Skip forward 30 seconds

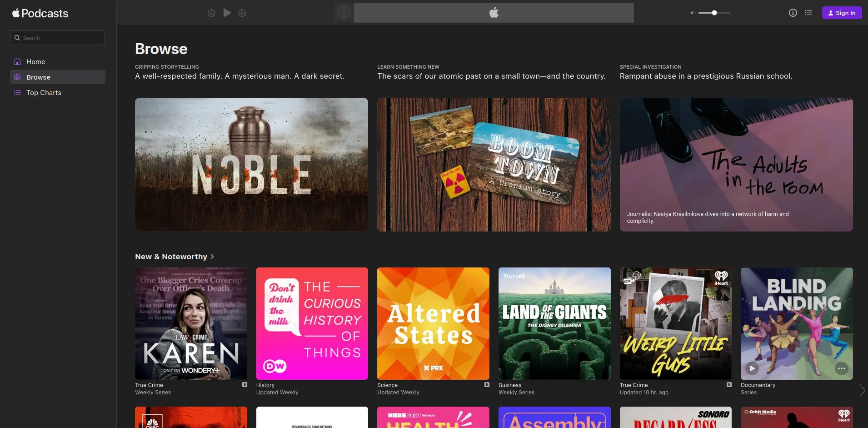[242, 13]
